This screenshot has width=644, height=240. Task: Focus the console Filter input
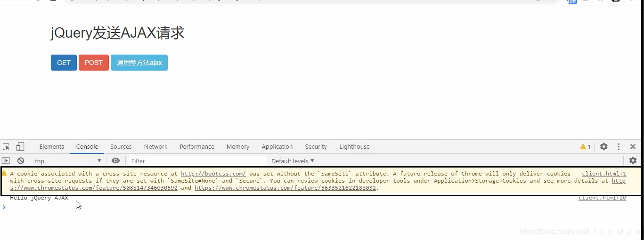click(x=198, y=161)
